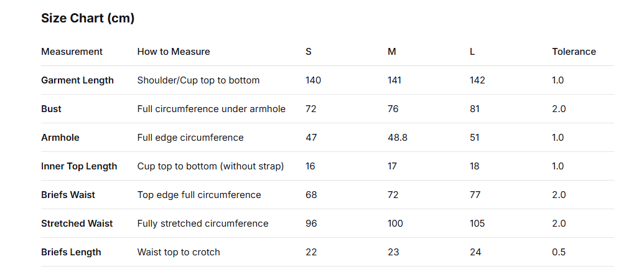Click the Garment Length row label
This screenshot has width=644, height=274.
(77, 80)
